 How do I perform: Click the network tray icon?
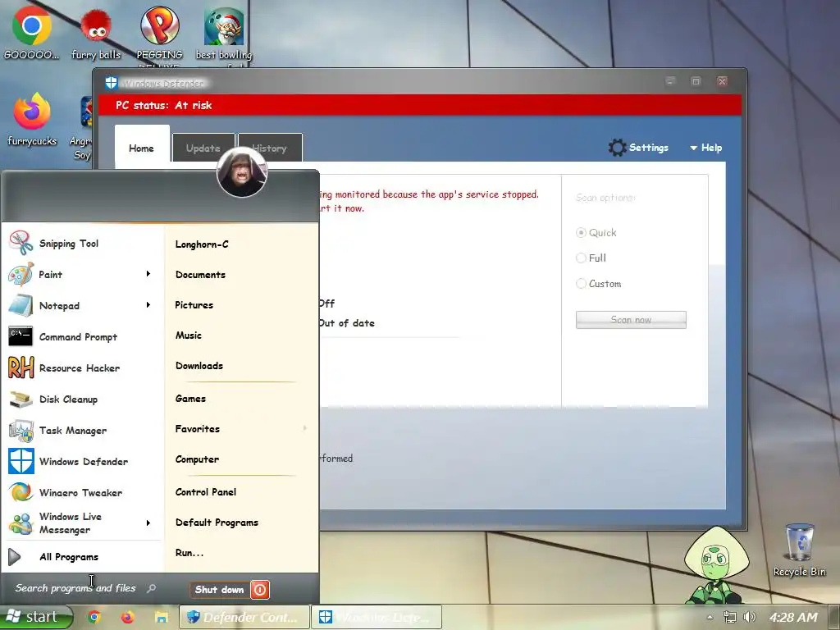(x=729, y=617)
